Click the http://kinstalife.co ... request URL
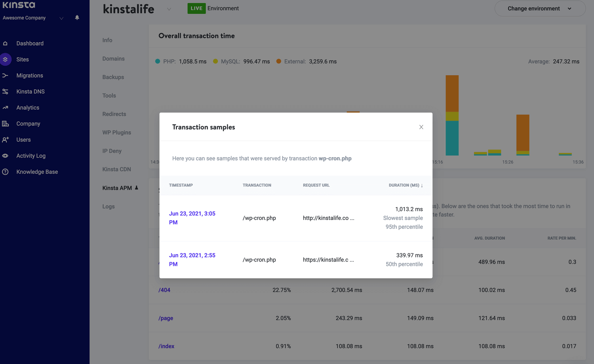The width and height of the screenshot is (594, 364). tap(329, 218)
